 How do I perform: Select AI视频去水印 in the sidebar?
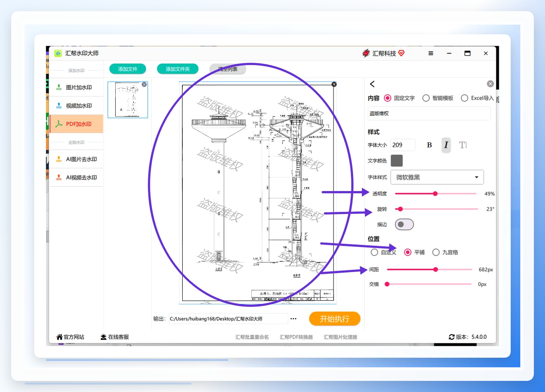pos(76,177)
